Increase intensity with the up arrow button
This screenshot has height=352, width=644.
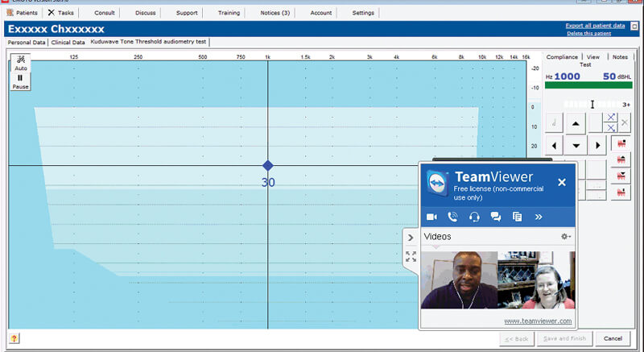575,123
